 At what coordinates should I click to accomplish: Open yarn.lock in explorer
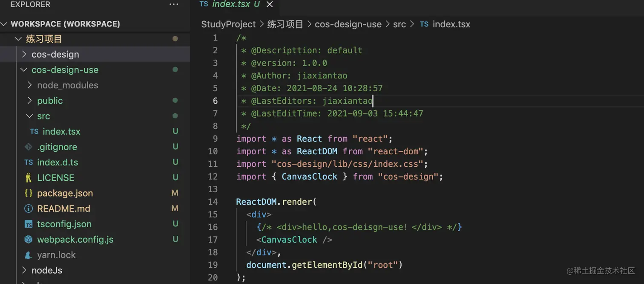tap(56, 255)
